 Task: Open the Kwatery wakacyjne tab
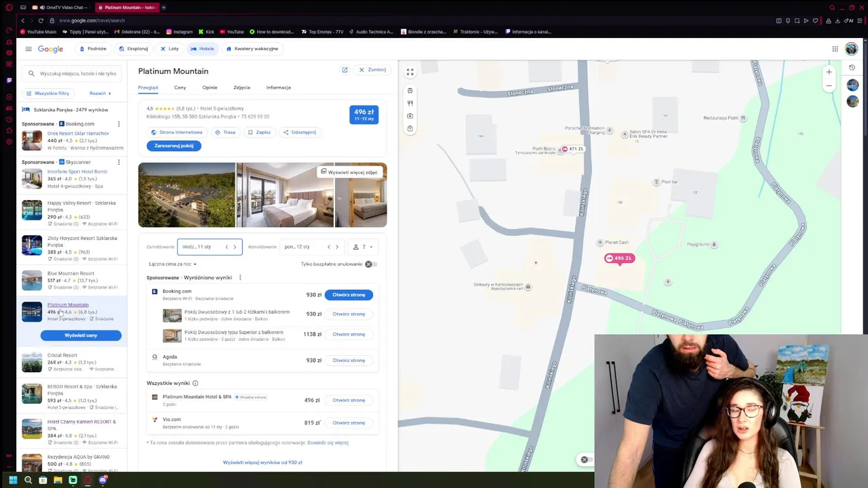[252, 49]
